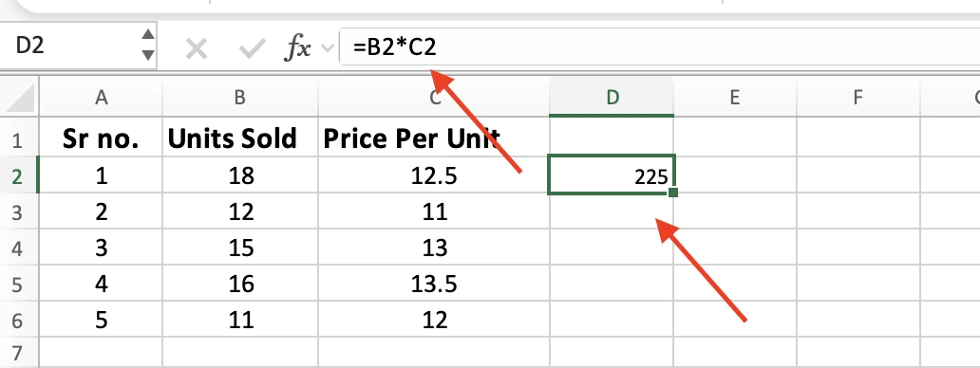
Task: Select cell D2 containing 225
Action: 612,175
